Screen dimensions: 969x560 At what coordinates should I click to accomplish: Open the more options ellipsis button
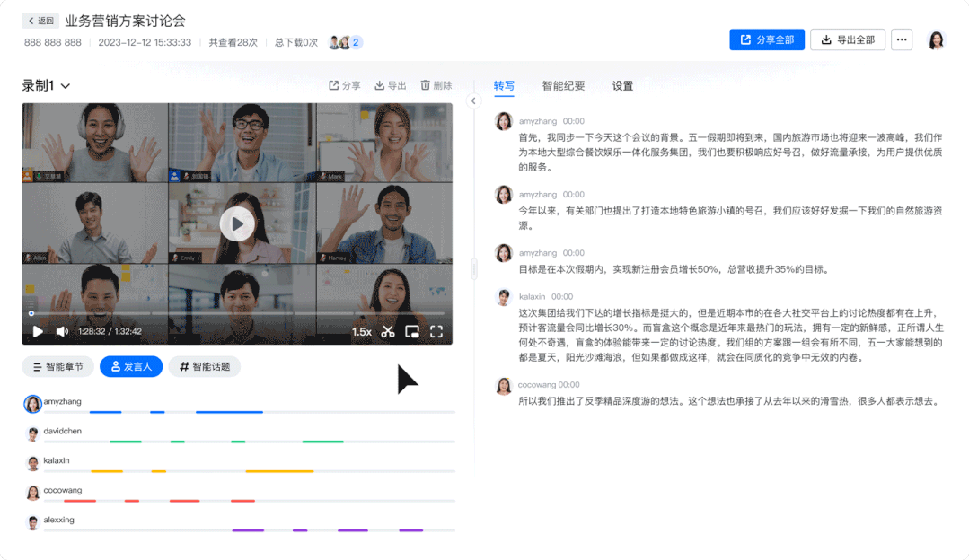tap(902, 39)
